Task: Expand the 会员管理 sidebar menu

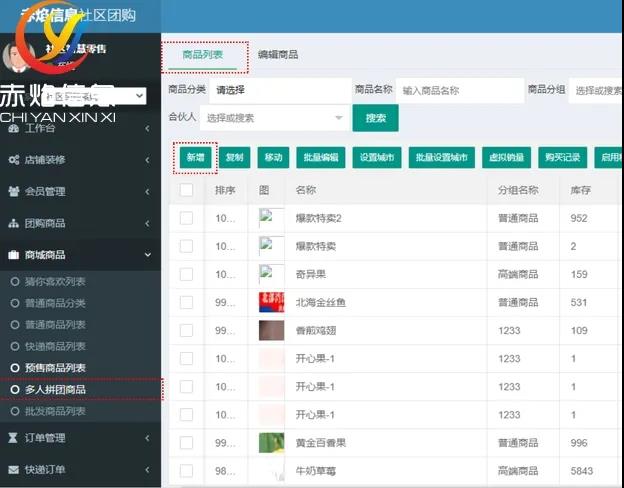Action: pyautogui.click(x=80, y=192)
